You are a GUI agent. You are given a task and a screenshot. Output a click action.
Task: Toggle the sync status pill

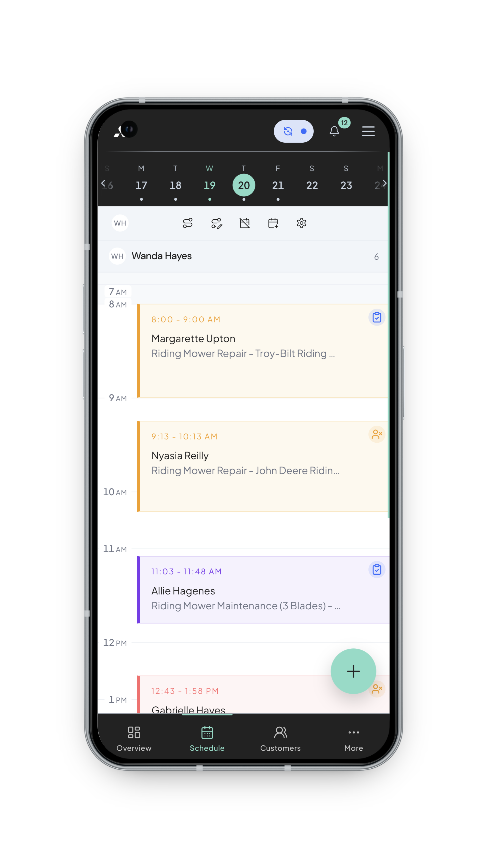293,131
